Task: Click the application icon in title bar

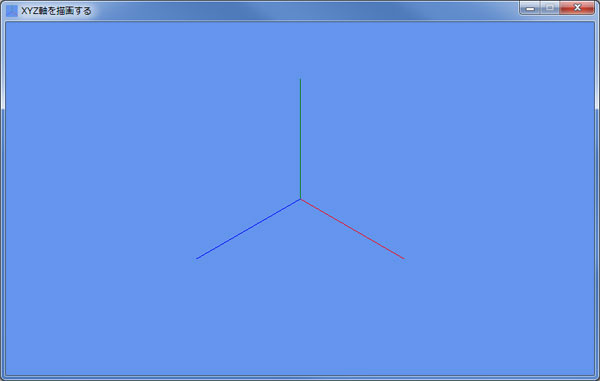Action: tap(12, 11)
